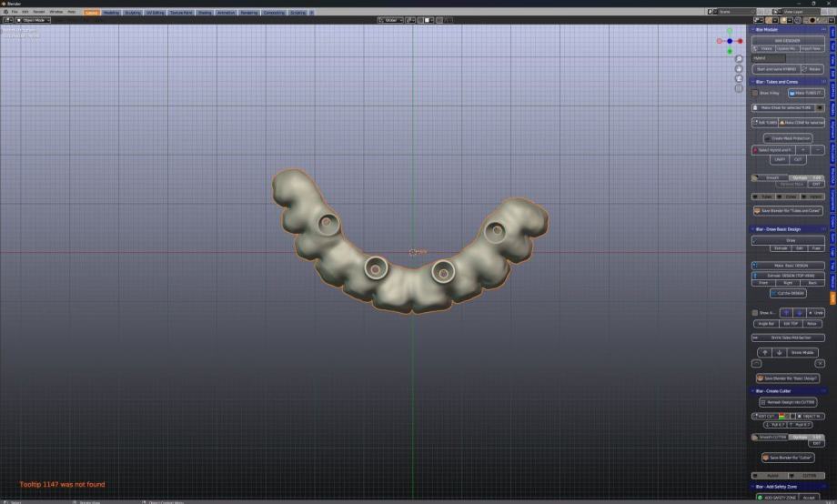The height and width of the screenshot is (504, 837).
Task: Toggle Hybrid visibility in Tubes and Cones
Action: (x=812, y=197)
